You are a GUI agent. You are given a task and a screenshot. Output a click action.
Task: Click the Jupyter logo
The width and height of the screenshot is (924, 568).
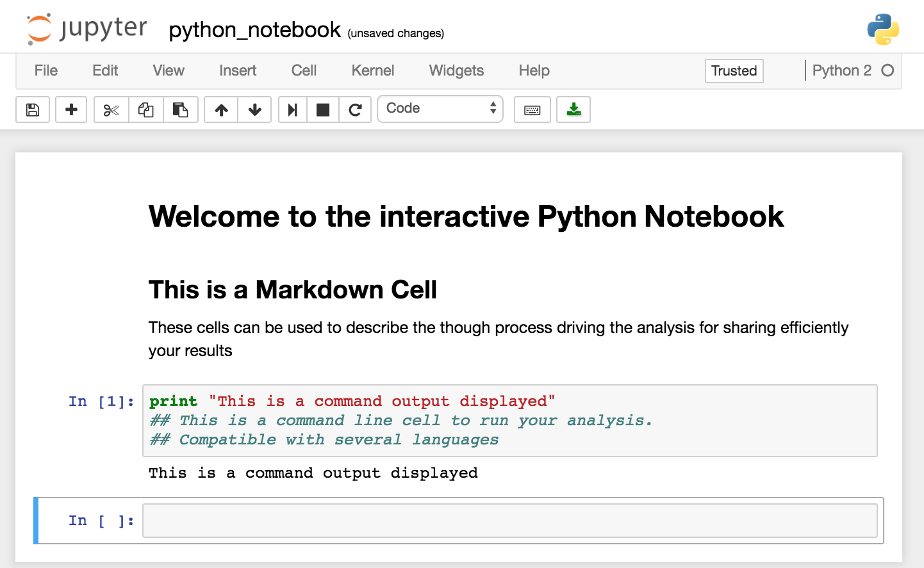click(87, 29)
